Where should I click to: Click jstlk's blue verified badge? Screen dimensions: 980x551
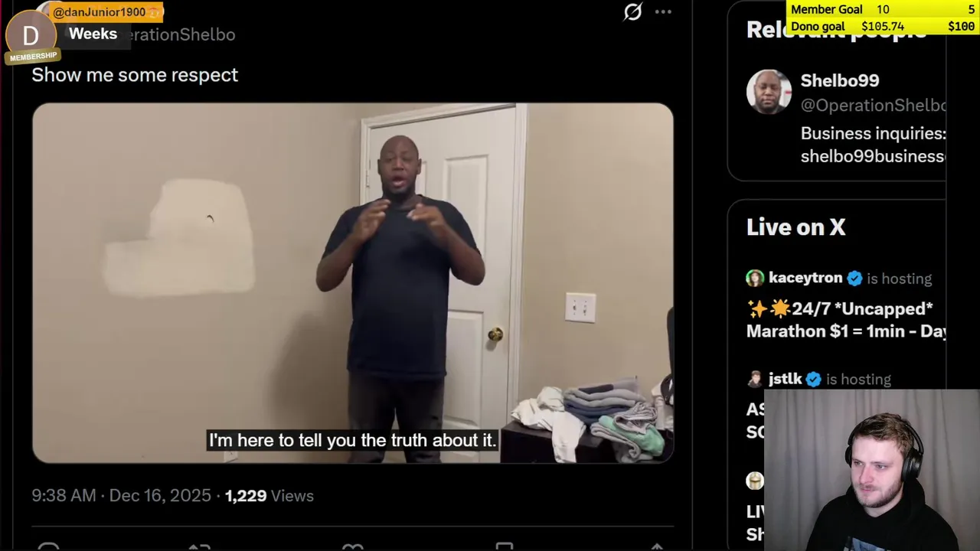point(813,379)
